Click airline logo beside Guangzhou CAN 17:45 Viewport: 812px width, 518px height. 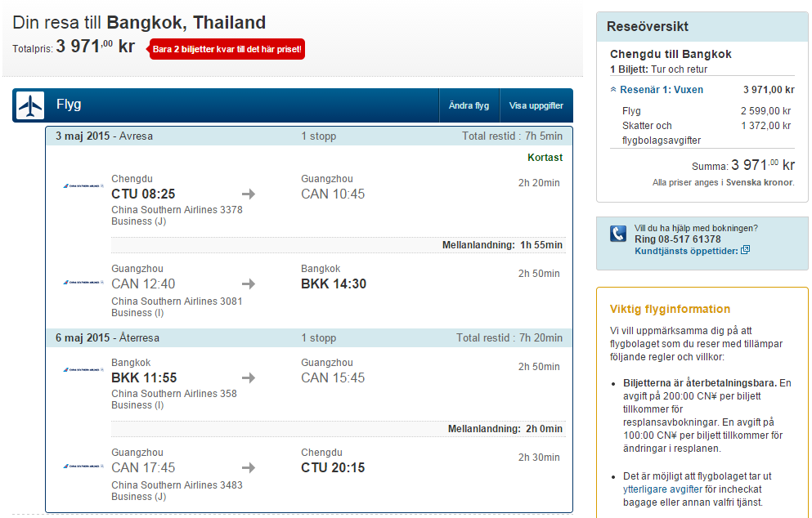click(83, 467)
